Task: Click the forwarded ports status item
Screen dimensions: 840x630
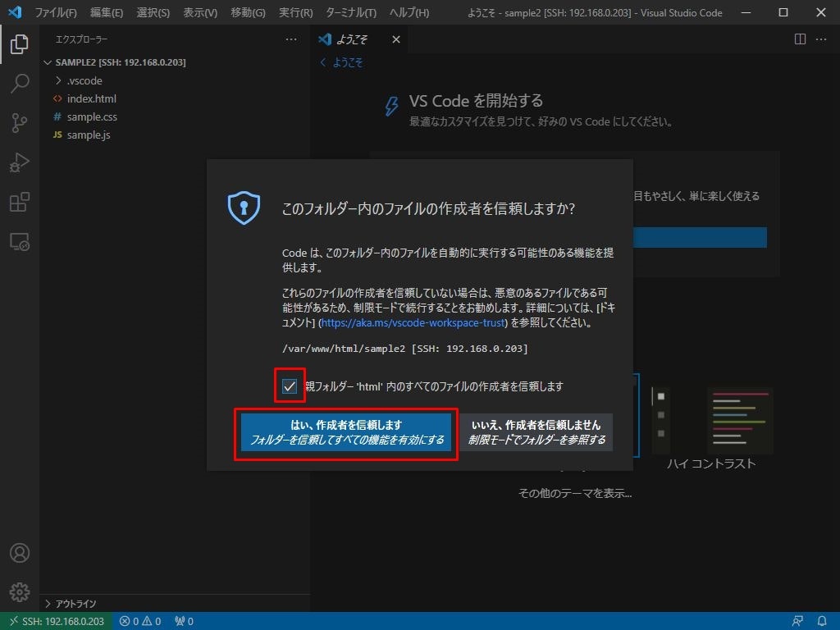Action: (184, 622)
